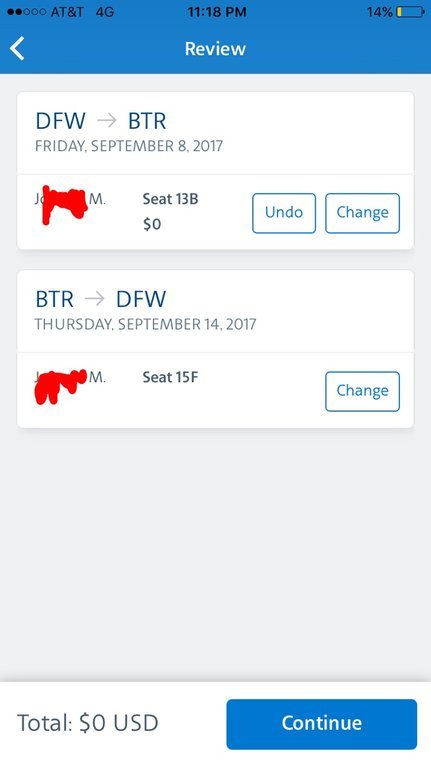Select the DFW to BTR route heading
The height and width of the screenshot is (767, 431).
coord(101,121)
